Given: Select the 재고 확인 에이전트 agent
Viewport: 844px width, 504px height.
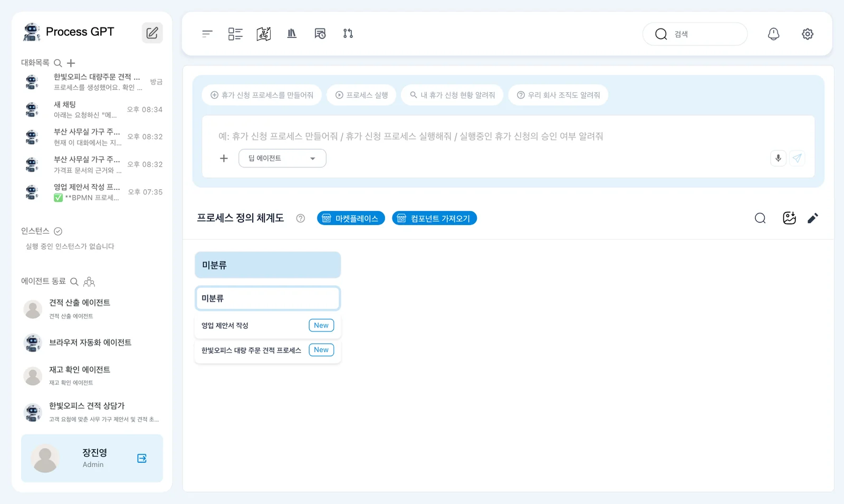Looking at the screenshot, I should (92, 375).
